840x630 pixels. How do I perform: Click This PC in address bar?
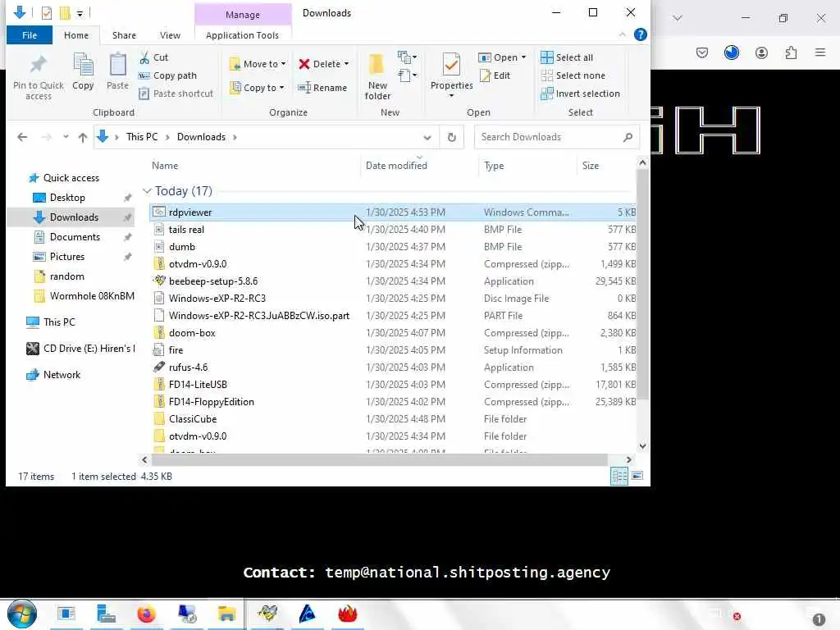coord(142,137)
